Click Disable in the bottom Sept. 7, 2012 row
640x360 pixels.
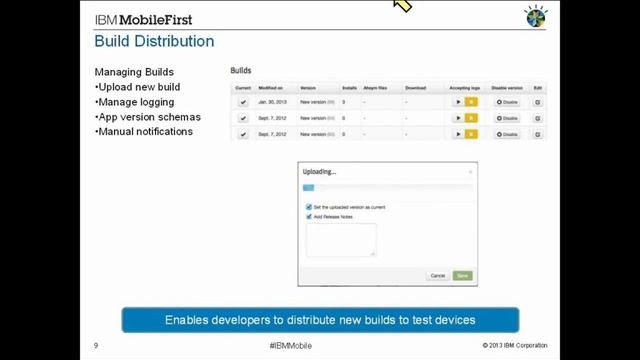pyautogui.click(x=507, y=134)
